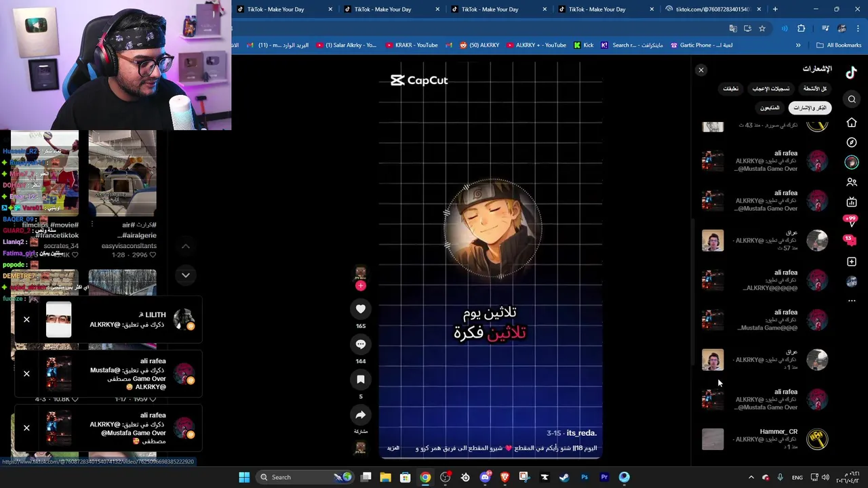Click the notifications panel scrollbar
Screen dimensions: 868x488
(692, 291)
